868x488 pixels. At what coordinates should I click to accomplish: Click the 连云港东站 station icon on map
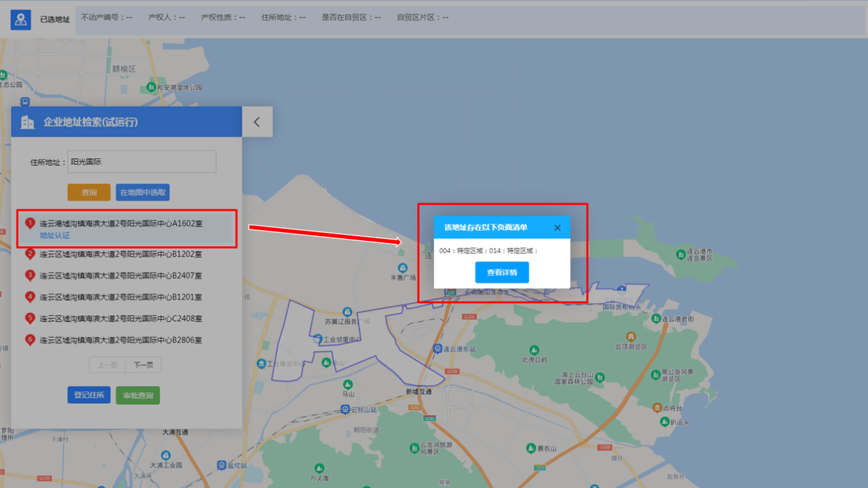click(x=438, y=349)
